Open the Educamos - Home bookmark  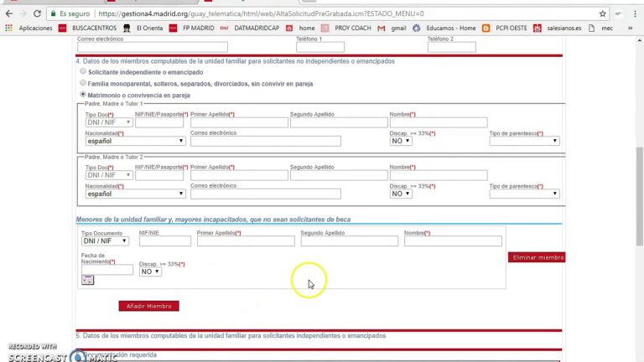point(444,28)
